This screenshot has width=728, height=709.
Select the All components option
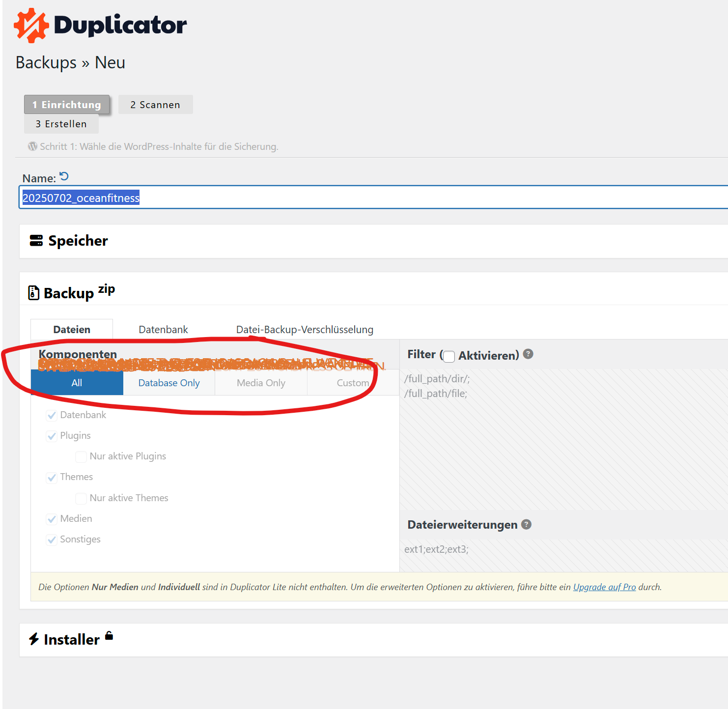[x=77, y=383]
